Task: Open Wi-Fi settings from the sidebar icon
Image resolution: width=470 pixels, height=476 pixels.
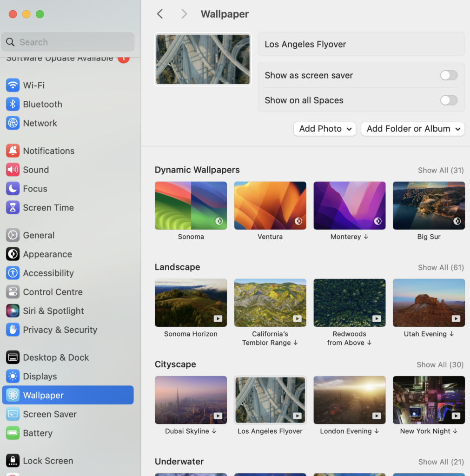Action: click(x=13, y=85)
